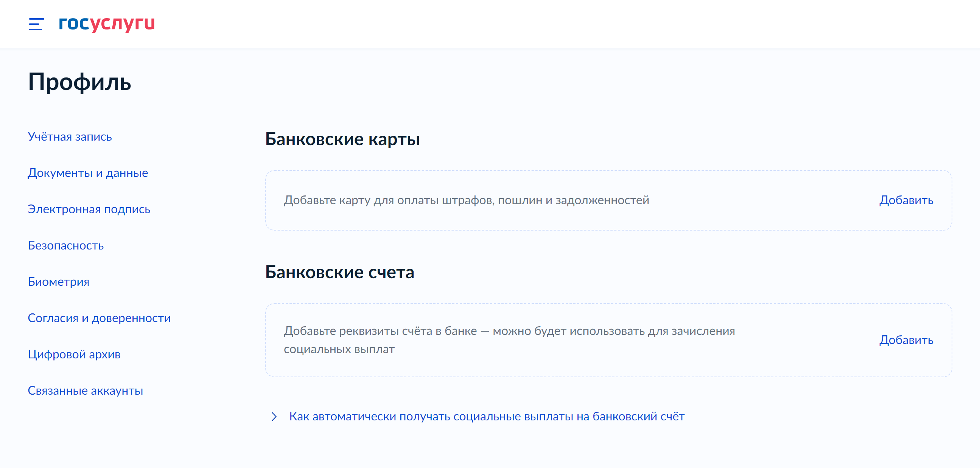Click the Профиль page title

79,82
